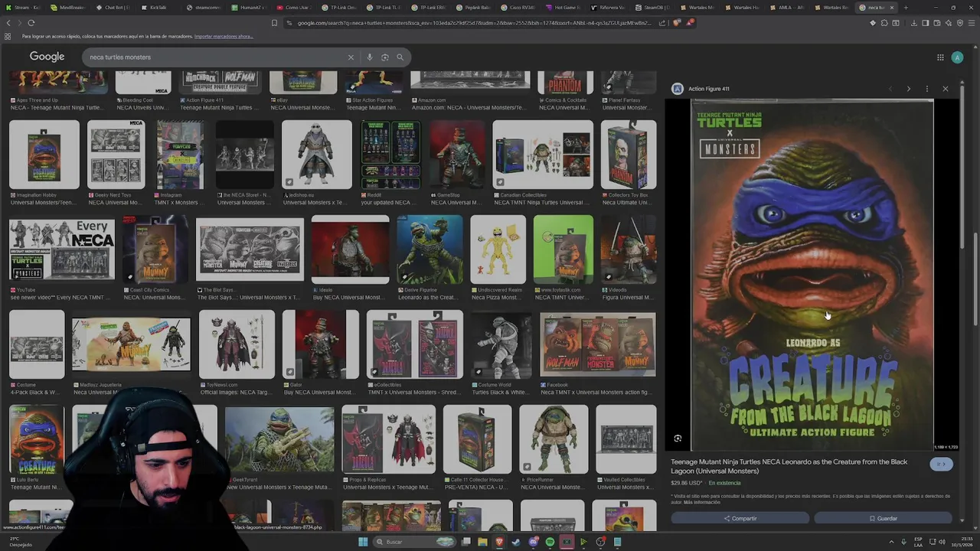Close the image preview panel
This screenshot has width=980, height=551.
click(946, 89)
